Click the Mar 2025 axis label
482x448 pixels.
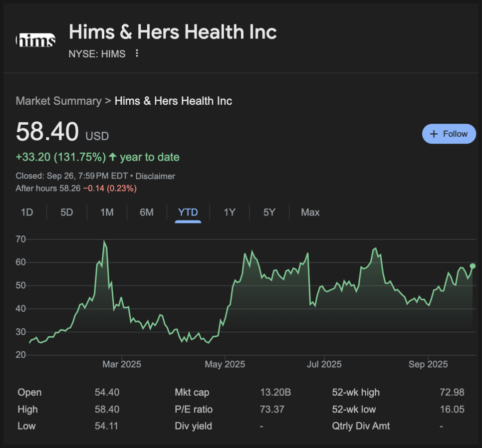coord(122,364)
